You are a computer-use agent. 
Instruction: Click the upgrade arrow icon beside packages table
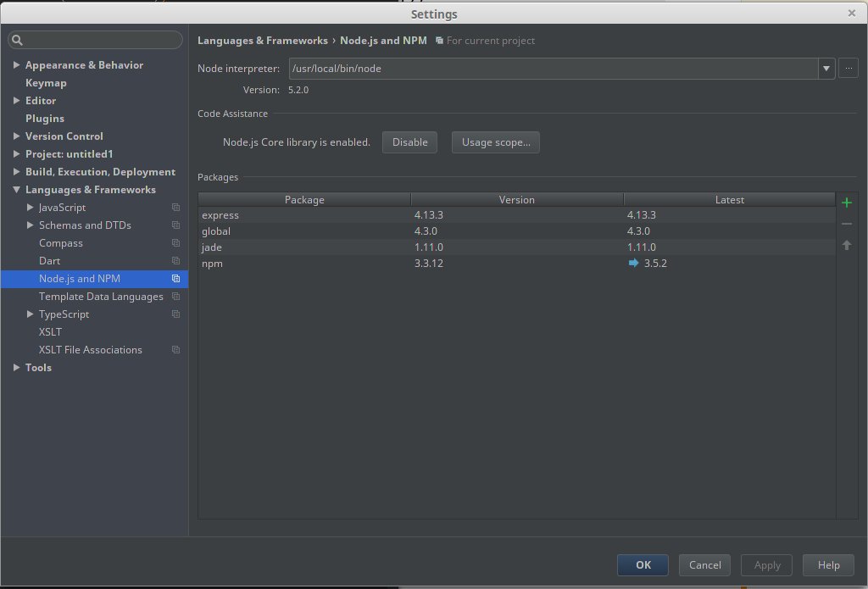click(847, 245)
